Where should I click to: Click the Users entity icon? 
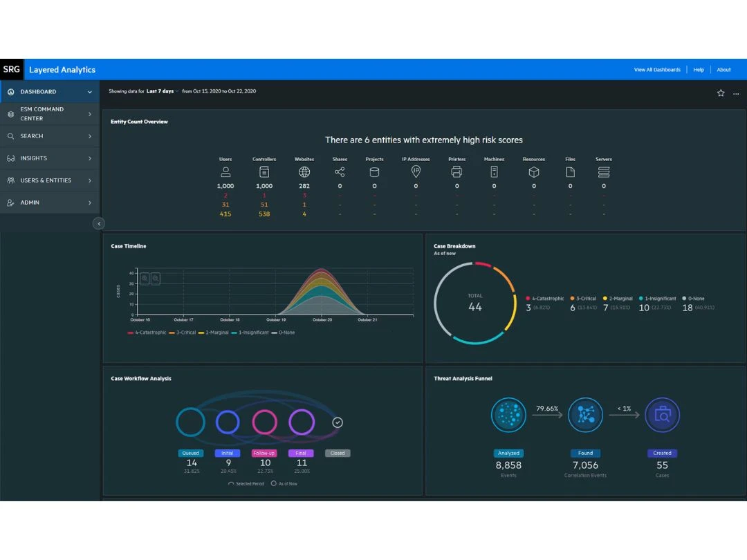point(225,172)
